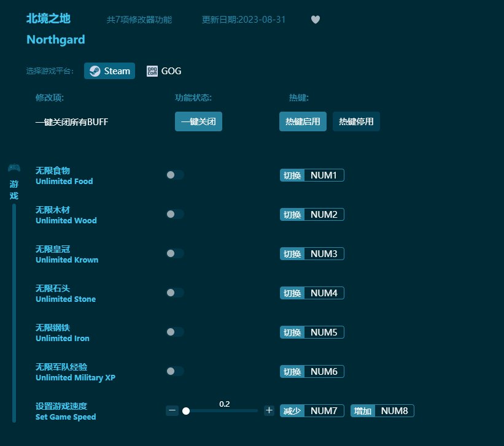Click the plus stepper next to speed slider

[268, 410]
